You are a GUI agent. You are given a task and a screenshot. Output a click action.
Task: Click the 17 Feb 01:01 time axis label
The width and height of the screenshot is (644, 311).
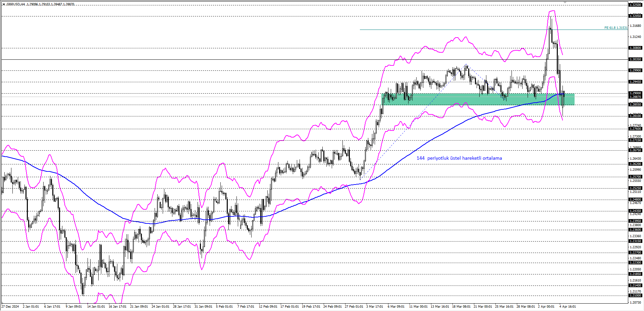tap(289, 307)
